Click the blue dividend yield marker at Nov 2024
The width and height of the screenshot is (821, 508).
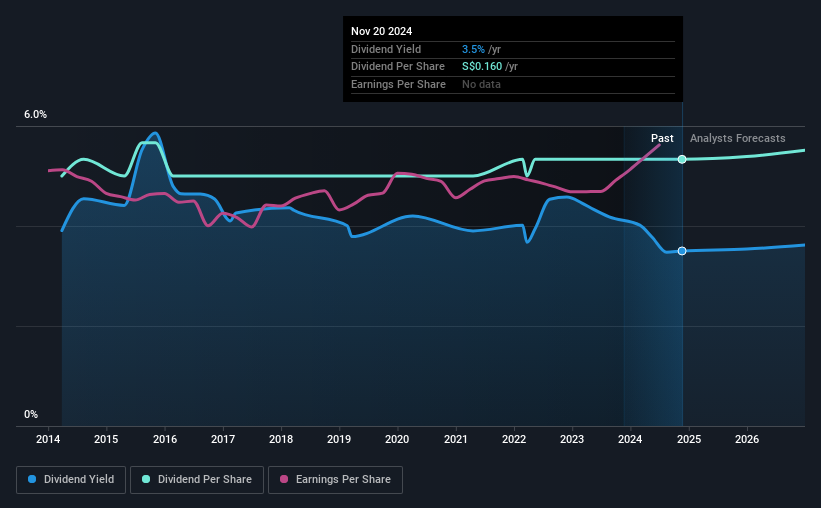pos(682,251)
